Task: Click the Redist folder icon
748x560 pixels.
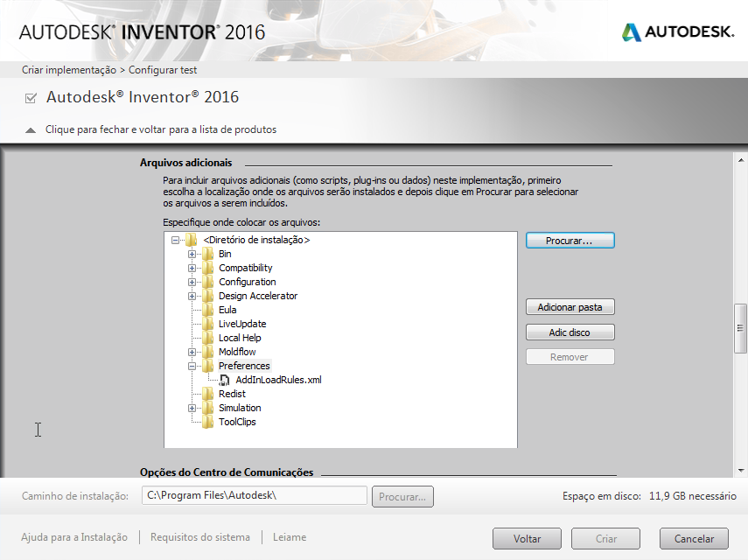Action: point(207,394)
